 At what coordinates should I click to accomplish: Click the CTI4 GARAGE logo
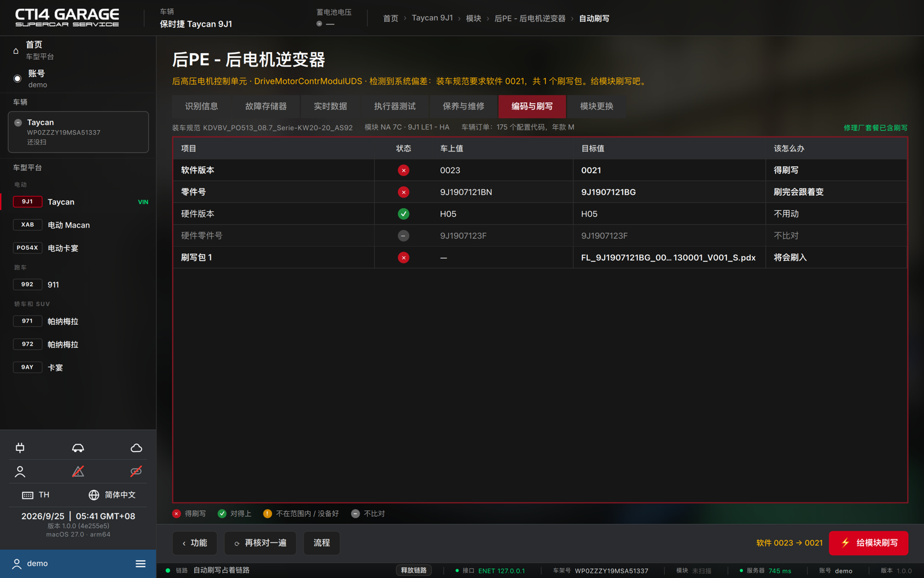pos(67,17)
